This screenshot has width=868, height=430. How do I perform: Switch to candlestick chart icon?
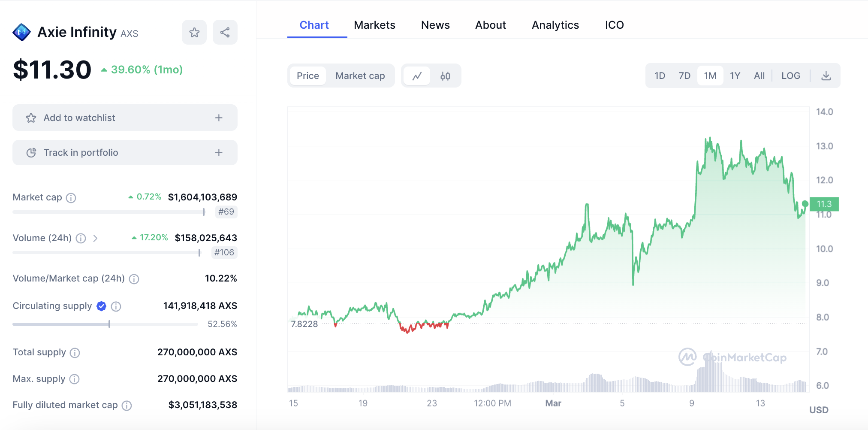click(x=445, y=76)
